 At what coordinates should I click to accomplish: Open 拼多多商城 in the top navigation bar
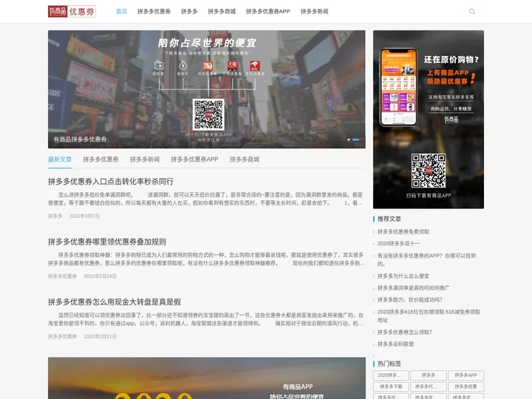click(x=222, y=12)
